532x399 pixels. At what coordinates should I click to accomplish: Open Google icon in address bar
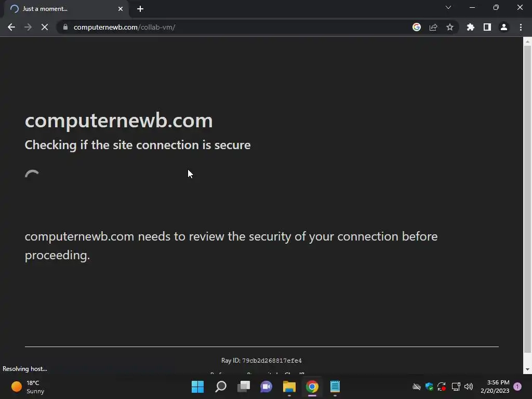(x=417, y=27)
